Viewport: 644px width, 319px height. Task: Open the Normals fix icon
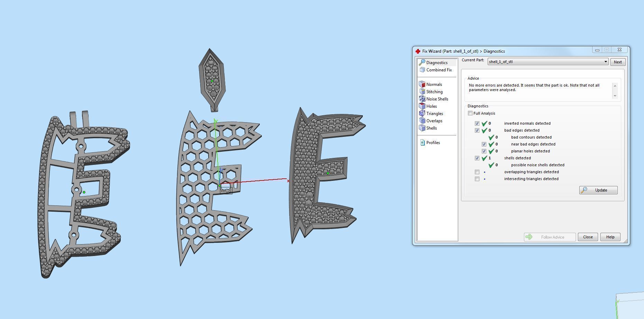click(x=422, y=84)
